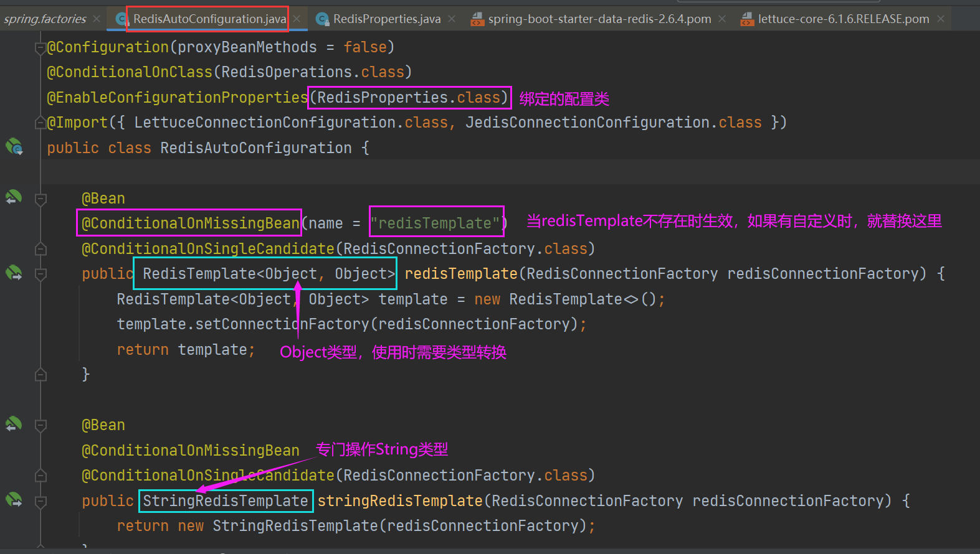Toggle fold marker at second @ConditionalOnSingleCandidate line
980x554 pixels.
point(40,476)
